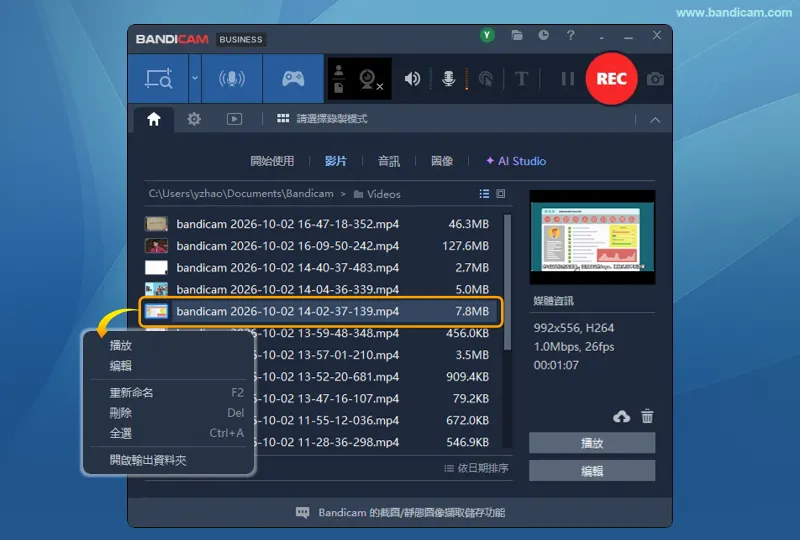The height and width of the screenshot is (540, 800).
Task: Select file bandicam 2026-10-02 14-02-37-139.mp4
Action: pos(321,311)
